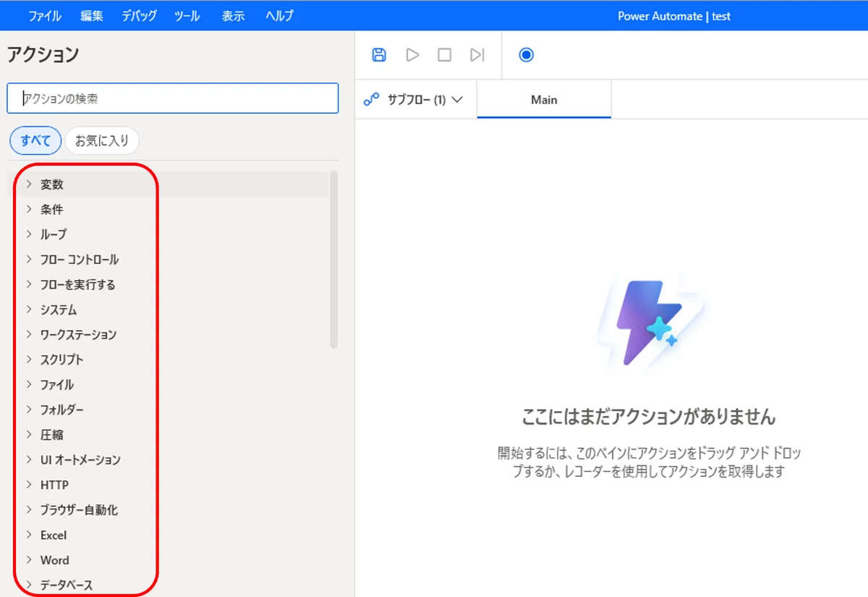Open the サブフロー (1) dropdown
Screen dimensions: 868x597
(x=415, y=100)
